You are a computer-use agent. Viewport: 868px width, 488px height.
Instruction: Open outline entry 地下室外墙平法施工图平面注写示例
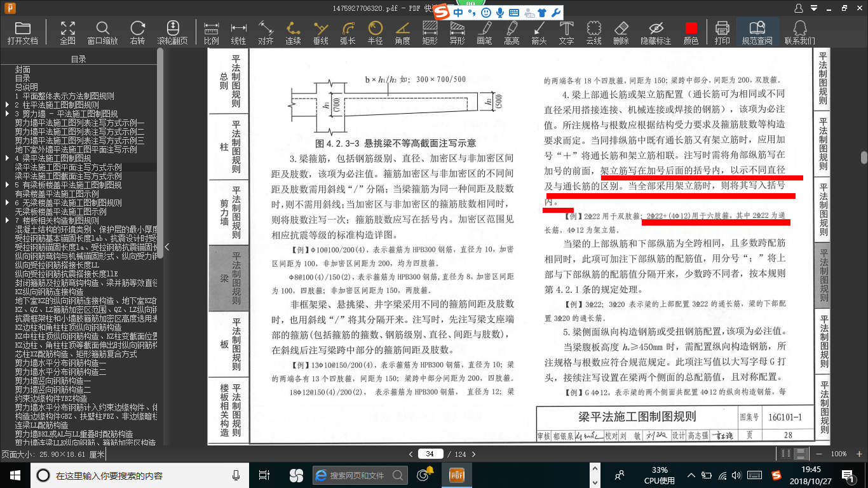pos(76,149)
